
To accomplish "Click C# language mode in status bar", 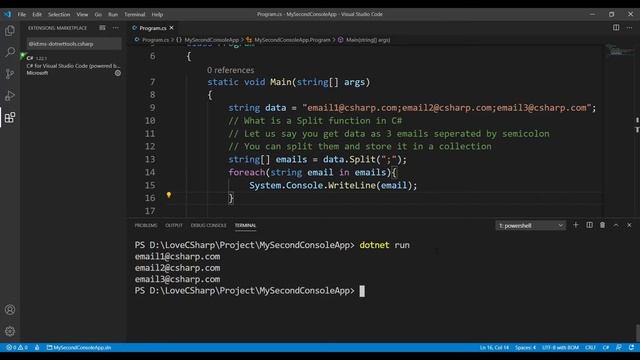I will [x=606, y=347].
